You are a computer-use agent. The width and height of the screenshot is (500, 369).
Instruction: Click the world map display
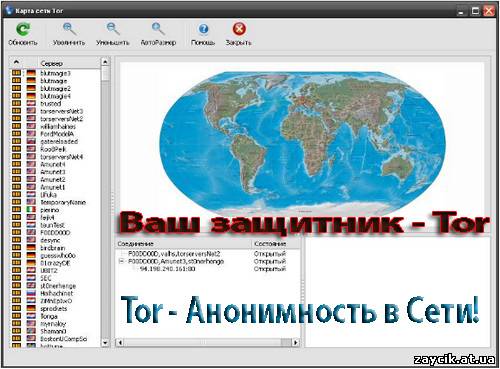[302, 143]
